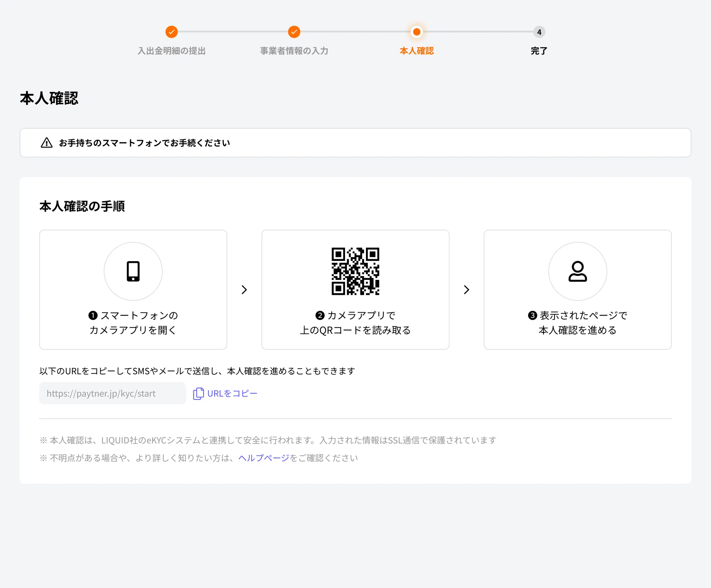This screenshot has width=711, height=588.
Task: Click the completed checkmark for 入出金明細の提出 step
Action: coord(172,32)
